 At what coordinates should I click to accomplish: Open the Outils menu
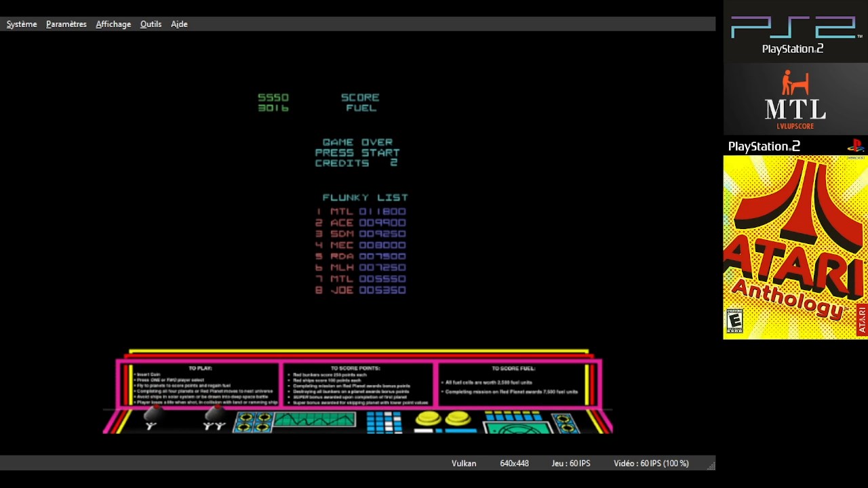pos(151,24)
